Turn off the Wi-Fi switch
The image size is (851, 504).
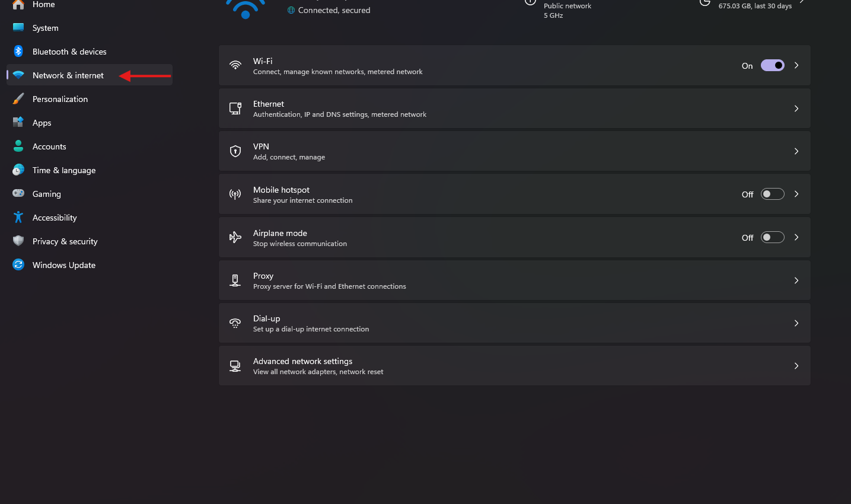[x=772, y=65]
